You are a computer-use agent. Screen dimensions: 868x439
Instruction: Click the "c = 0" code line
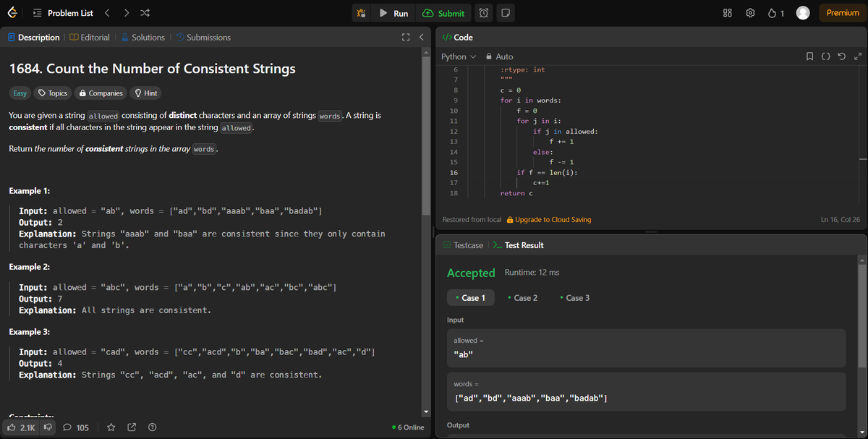[511, 90]
